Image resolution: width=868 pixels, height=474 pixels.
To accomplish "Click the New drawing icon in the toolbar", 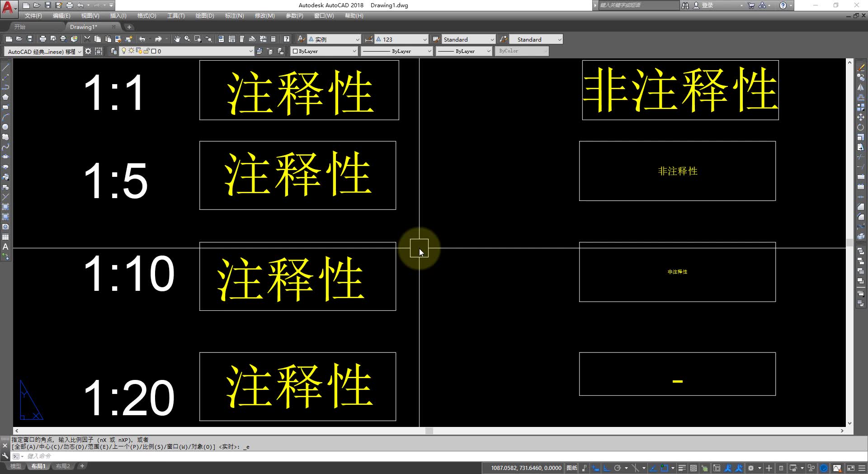I will 9,39.
